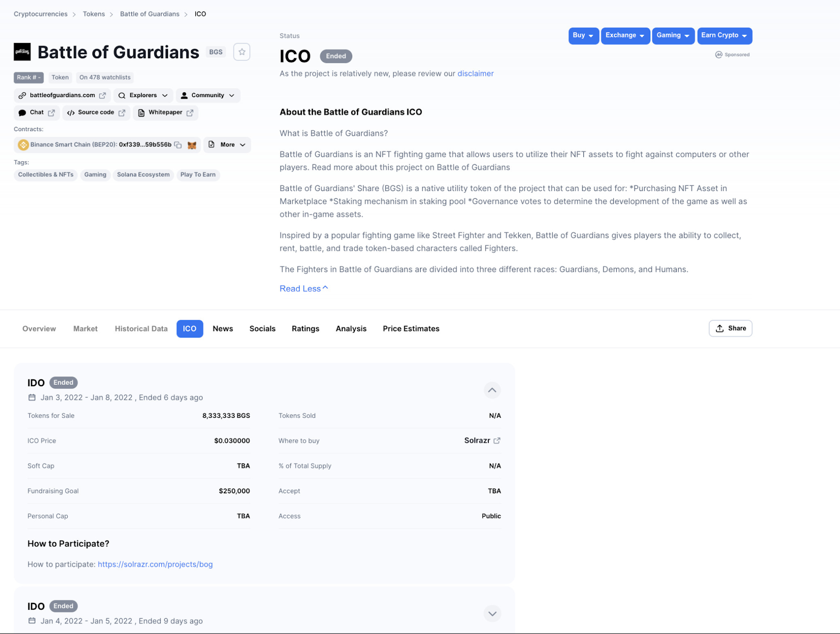The height and width of the screenshot is (634, 840).
Task: Click the Binance Smart Chain contract icon
Action: (x=24, y=145)
